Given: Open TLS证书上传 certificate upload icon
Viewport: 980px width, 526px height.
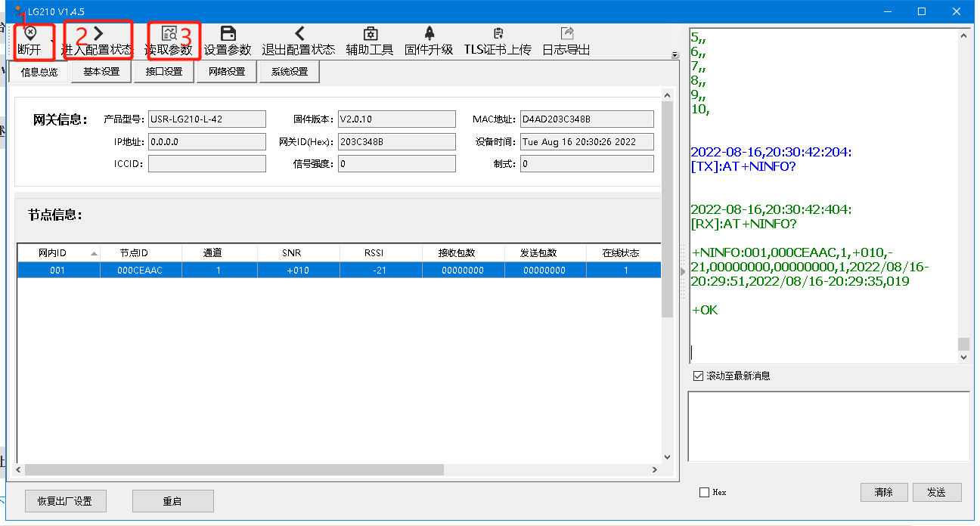Looking at the screenshot, I should [498, 33].
